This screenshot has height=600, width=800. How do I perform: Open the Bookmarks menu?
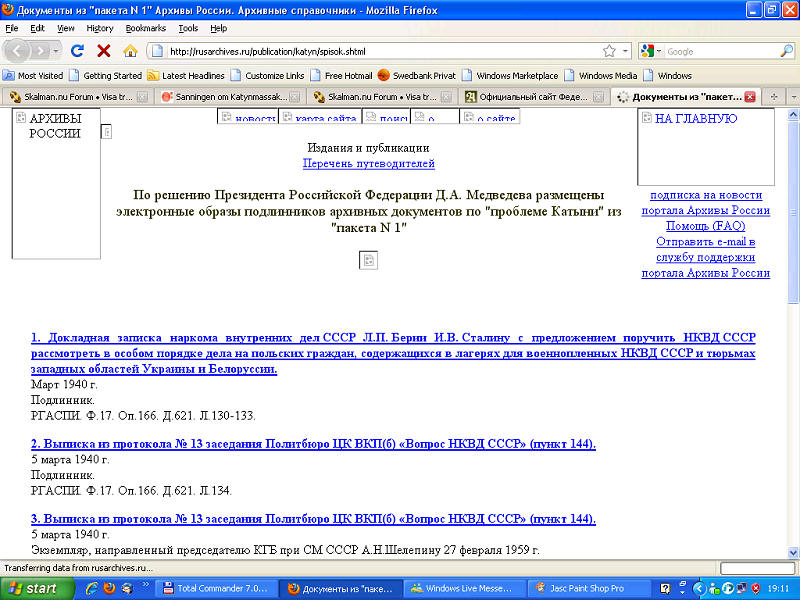[146, 28]
